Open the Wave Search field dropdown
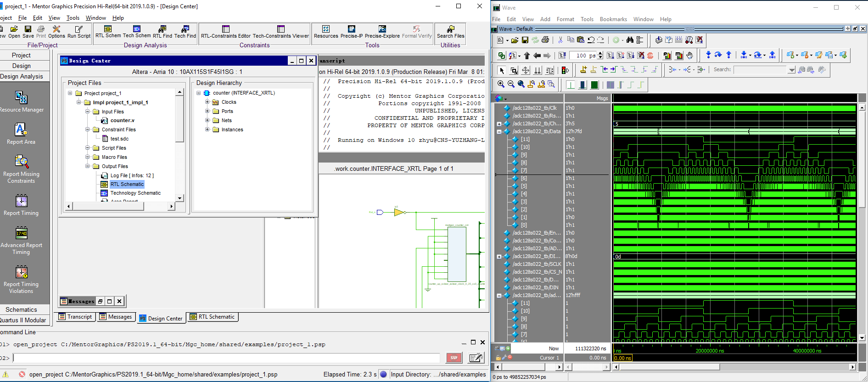Viewport: 868px width, 382px height. point(791,70)
